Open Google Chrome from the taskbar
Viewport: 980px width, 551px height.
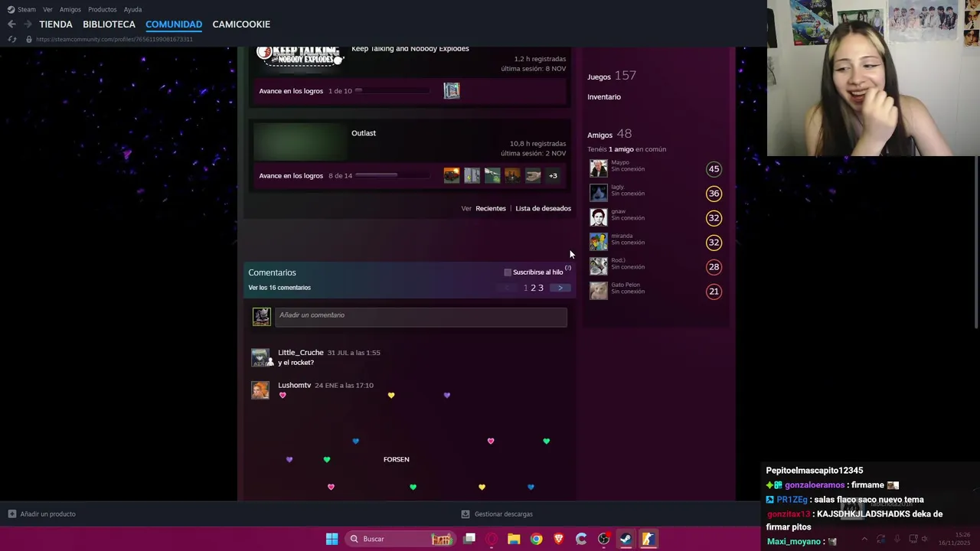coord(536,539)
